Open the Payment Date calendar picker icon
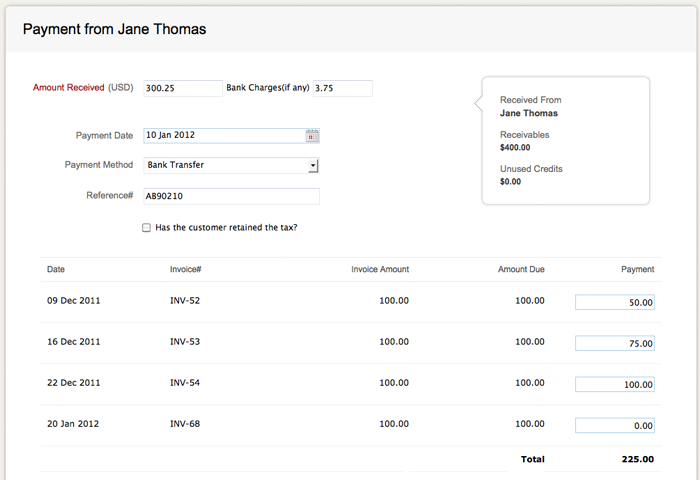The height and width of the screenshot is (480, 700). point(312,136)
